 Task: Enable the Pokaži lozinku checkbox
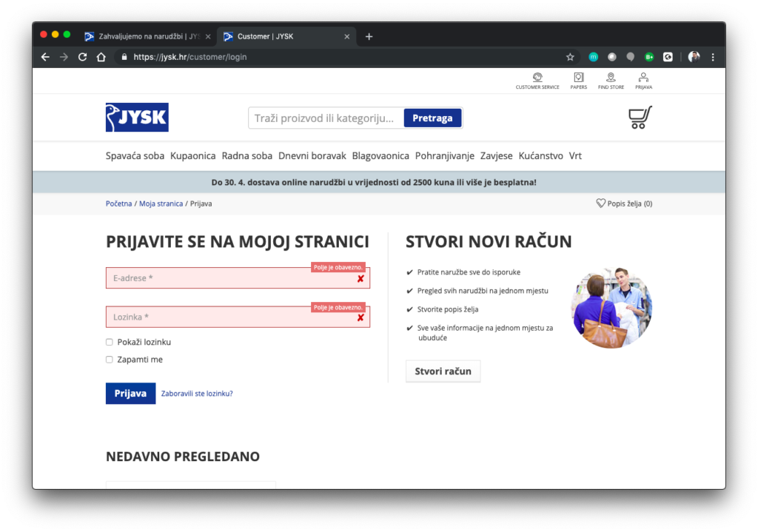click(x=110, y=343)
